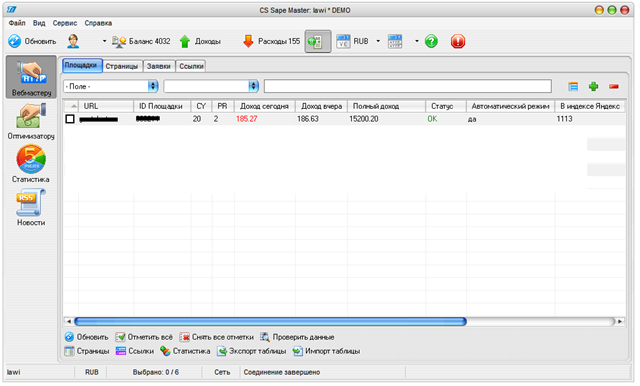Click the green Доходы arrow icon
The image size is (640, 386).
(185, 41)
